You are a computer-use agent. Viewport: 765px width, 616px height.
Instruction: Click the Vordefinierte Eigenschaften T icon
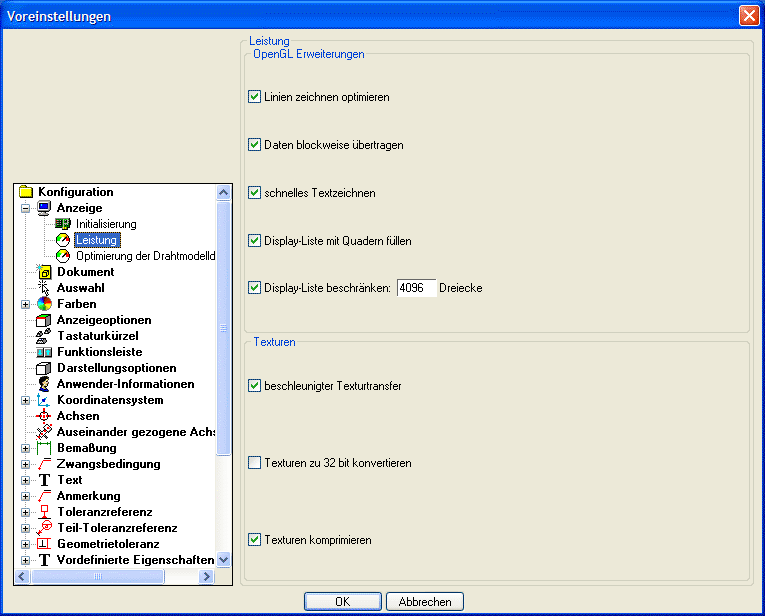(44, 560)
